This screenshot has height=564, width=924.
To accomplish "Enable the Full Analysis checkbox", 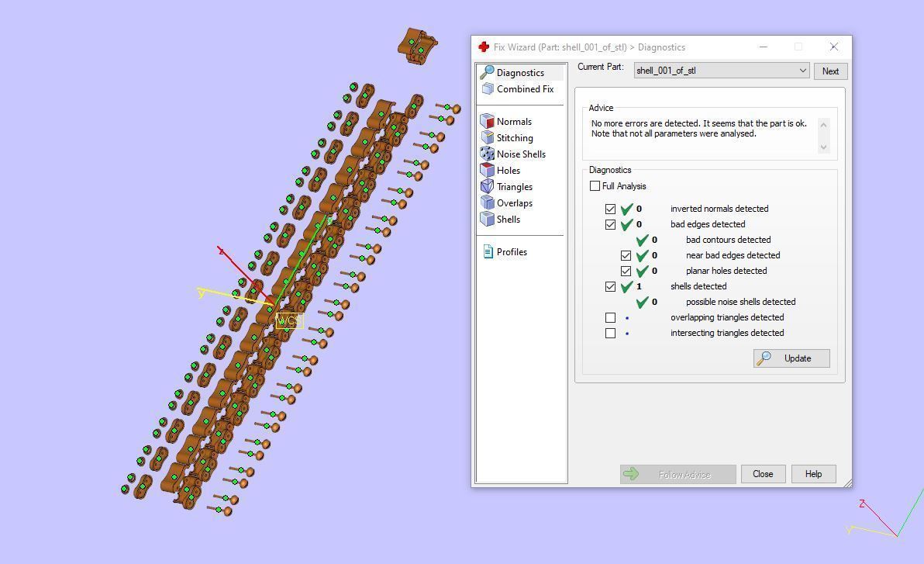I will (595, 186).
